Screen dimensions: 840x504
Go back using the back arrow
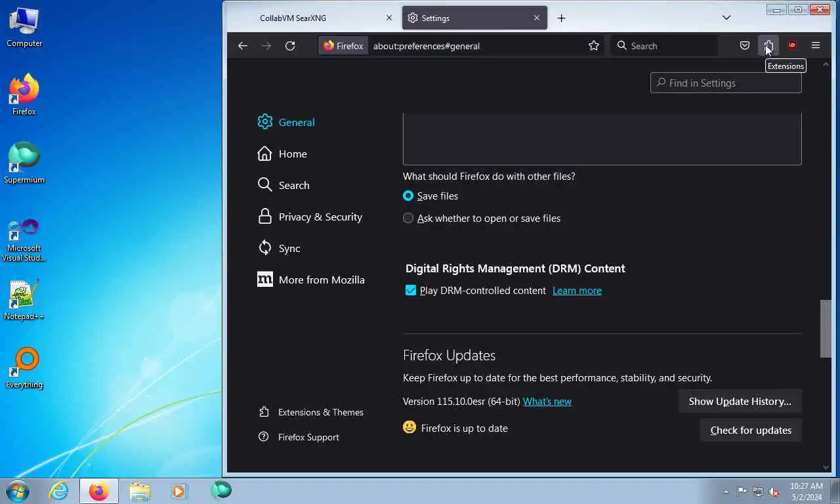(x=243, y=46)
